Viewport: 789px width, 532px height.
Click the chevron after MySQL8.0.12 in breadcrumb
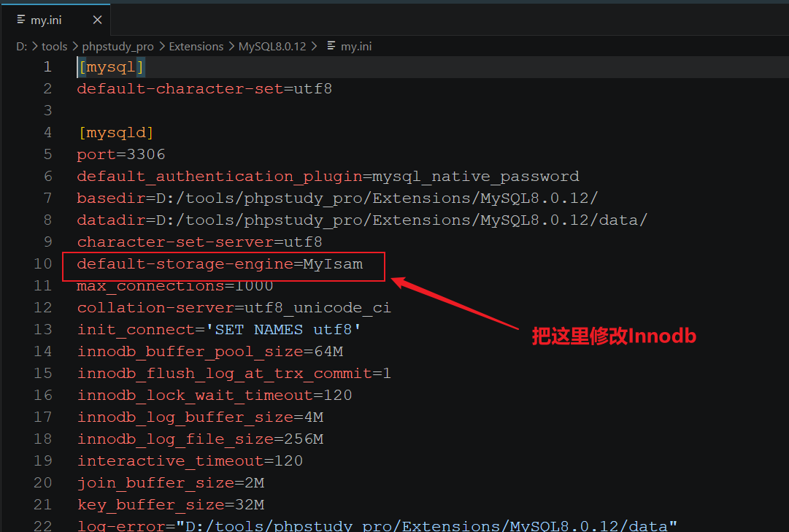point(315,46)
